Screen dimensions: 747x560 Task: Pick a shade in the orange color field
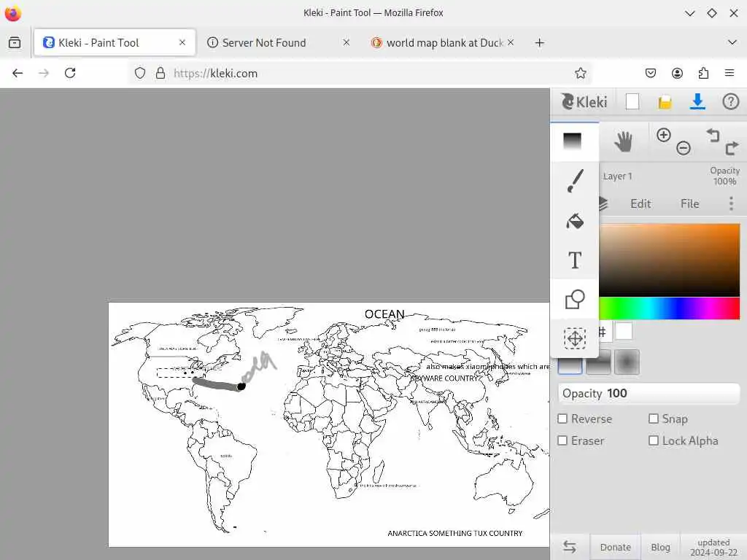tap(670, 260)
